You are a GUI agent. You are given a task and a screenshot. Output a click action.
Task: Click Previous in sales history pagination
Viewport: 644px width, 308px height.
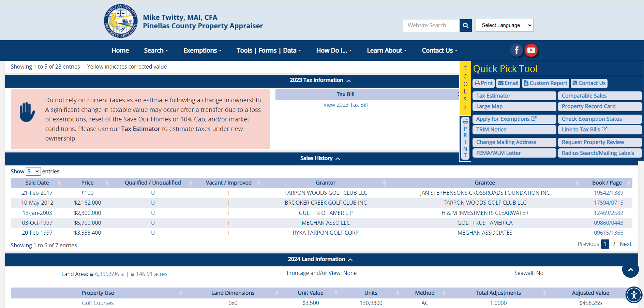point(588,244)
